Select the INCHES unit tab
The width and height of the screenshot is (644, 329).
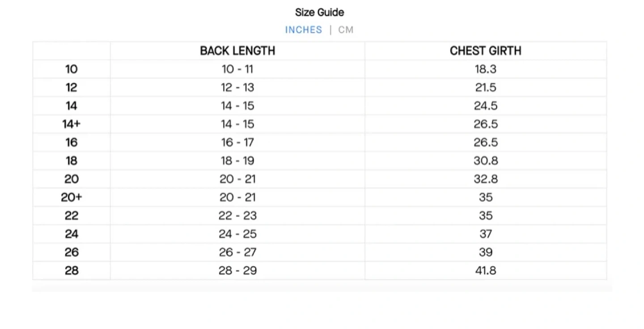click(304, 30)
